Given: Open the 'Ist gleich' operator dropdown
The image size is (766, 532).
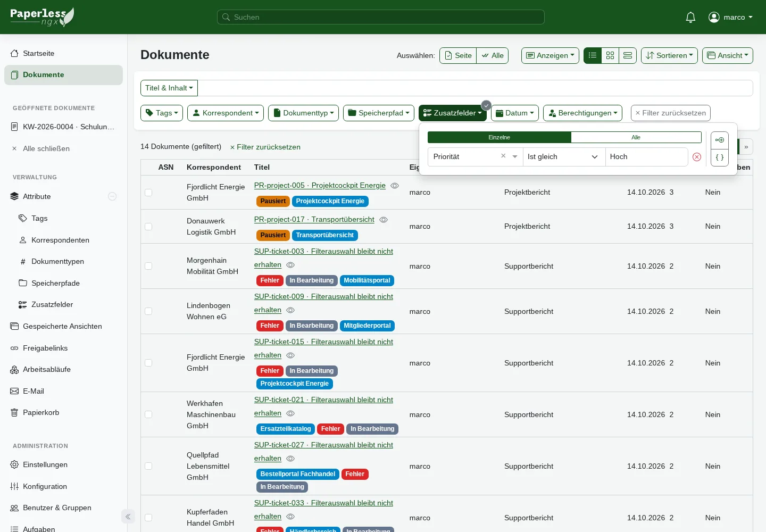Looking at the screenshot, I should [564, 157].
